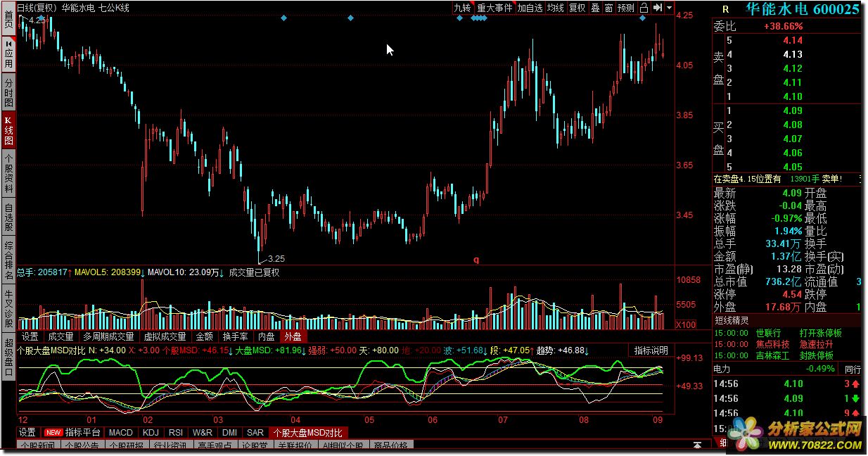Switch indicator to SAR
The height and width of the screenshot is (456, 868).
[x=255, y=432]
